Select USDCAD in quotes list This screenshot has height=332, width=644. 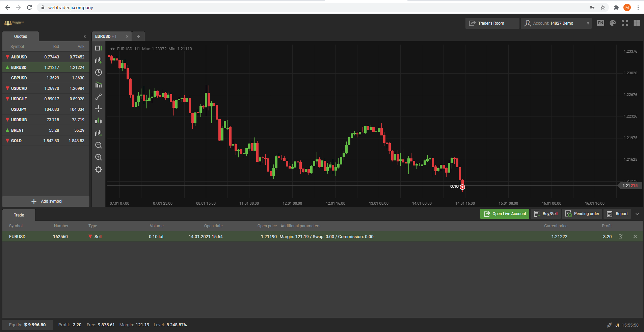point(46,88)
